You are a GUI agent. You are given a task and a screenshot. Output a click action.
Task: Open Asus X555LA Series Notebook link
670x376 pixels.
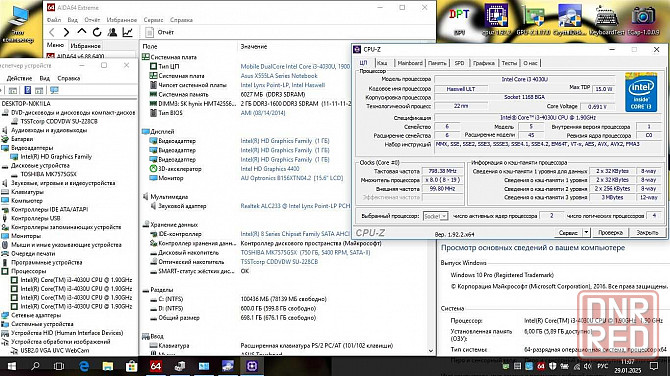pyautogui.click(x=279, y=76)
